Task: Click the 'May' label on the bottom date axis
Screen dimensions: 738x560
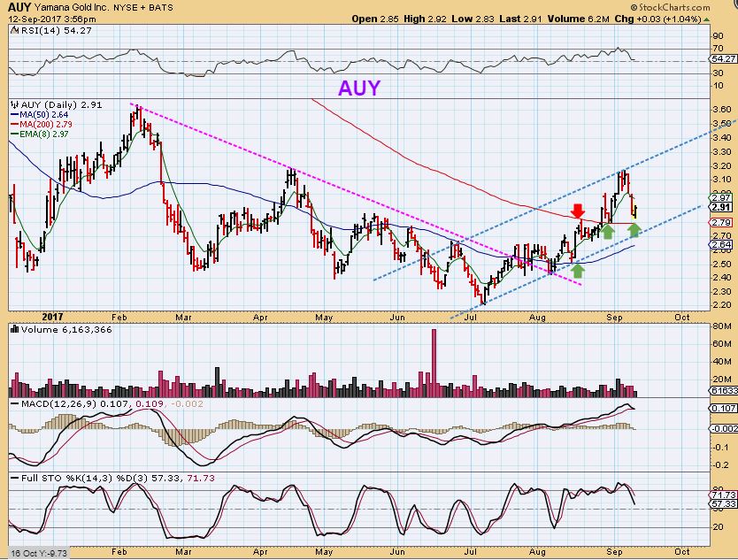Action: pyautogui.click(x=324, y=551)
